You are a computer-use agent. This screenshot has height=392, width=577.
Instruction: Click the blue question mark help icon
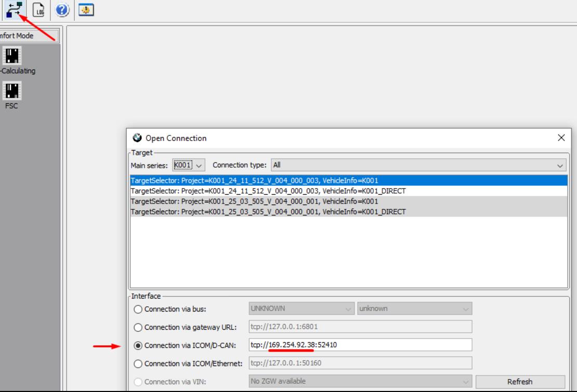pos(62,9)
